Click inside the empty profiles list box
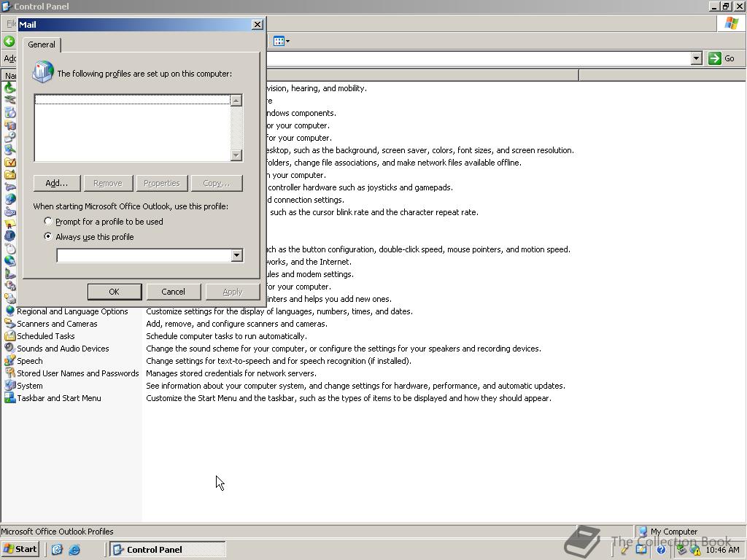Image resolution: width=747 pixels, height=560 pixels. click(x=133, y=128)
